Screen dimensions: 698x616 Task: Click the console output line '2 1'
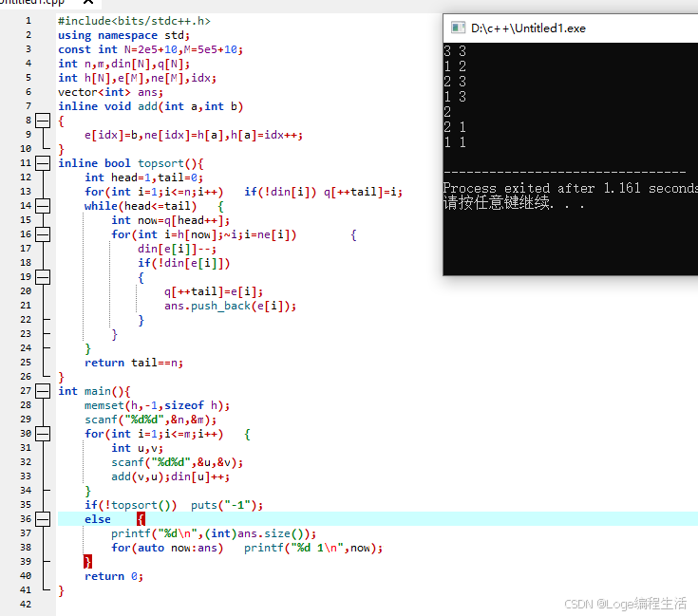pos(455,127)
